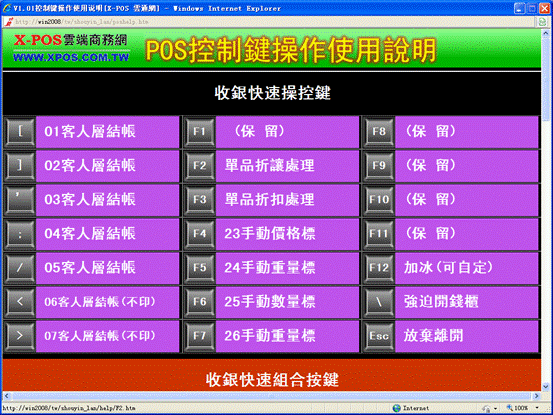The height and width of the screenshot is (415, 553).
Task: Click the F12 key icon
Action: pyautogui.click(x=379, y=268)
